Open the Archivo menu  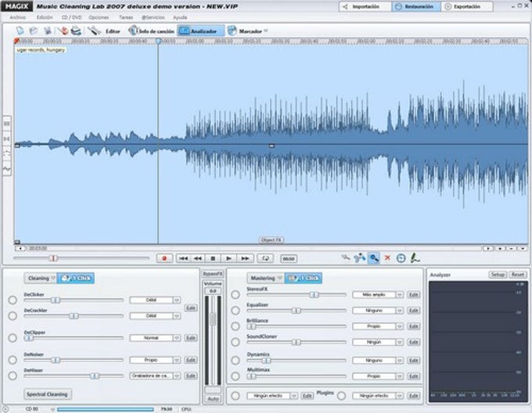point(18,17)
